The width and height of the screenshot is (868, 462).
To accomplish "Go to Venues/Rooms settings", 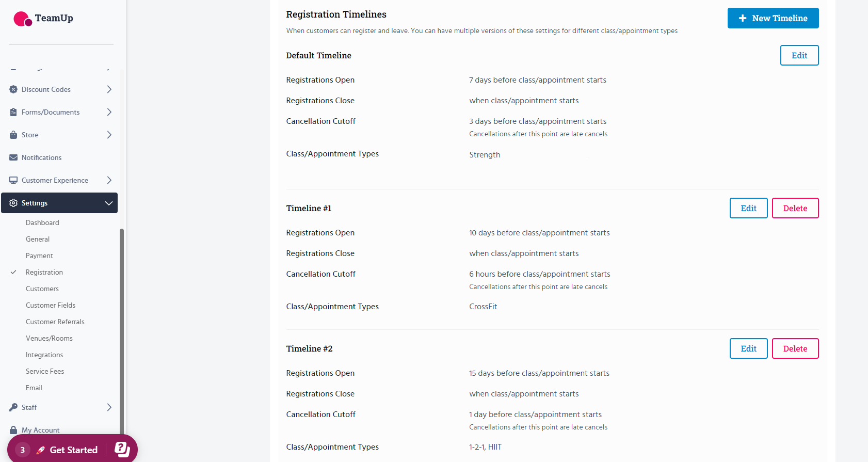I will coord(49,338).
